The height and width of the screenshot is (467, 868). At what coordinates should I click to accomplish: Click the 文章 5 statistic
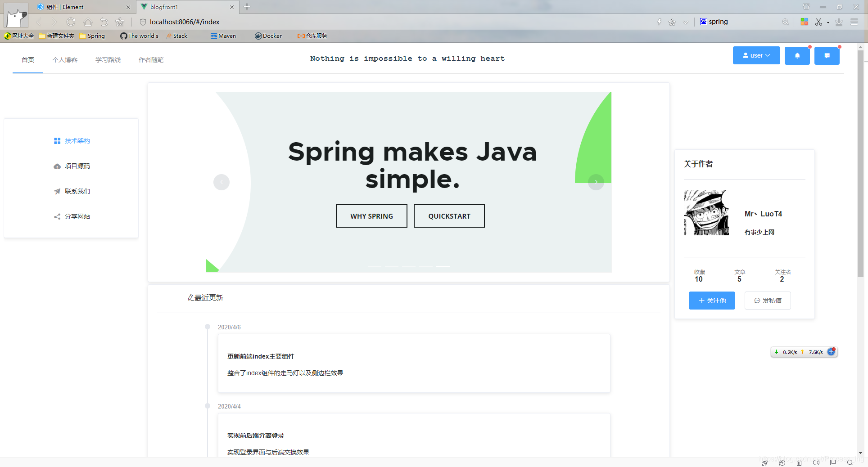[x=740, y=276]
